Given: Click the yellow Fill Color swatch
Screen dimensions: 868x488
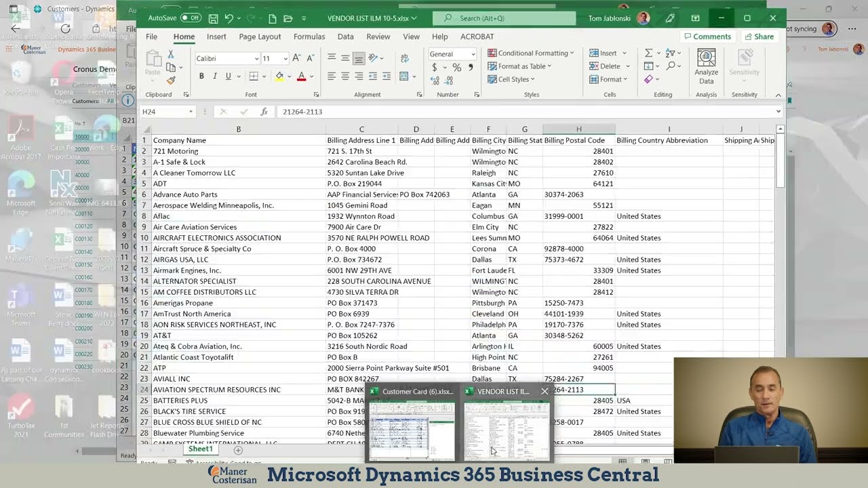Looking at the screenshot, I should (279, 77).
